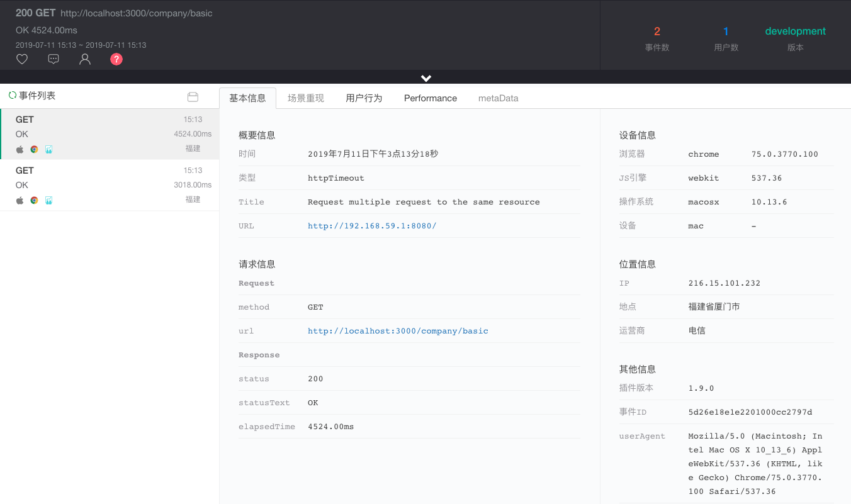The width and height of the screenshot is (851, 504).
Task: Click blue app icon in 4524.00ms event row
Action: [48, 149]
